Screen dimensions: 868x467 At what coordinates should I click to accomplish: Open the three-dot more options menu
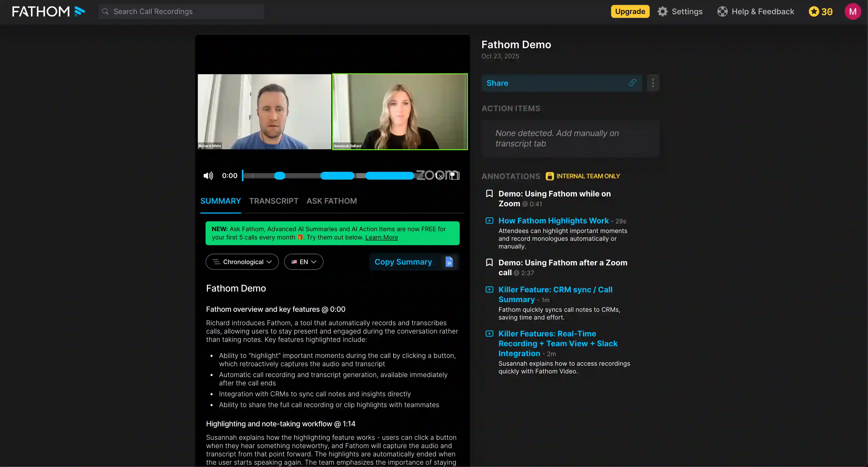pos(653,83)
